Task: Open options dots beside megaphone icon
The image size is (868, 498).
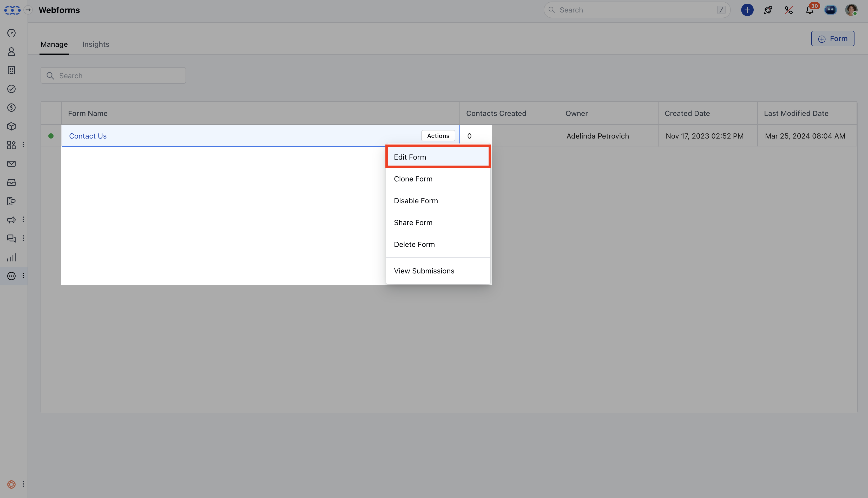Action: pos(23,220)
